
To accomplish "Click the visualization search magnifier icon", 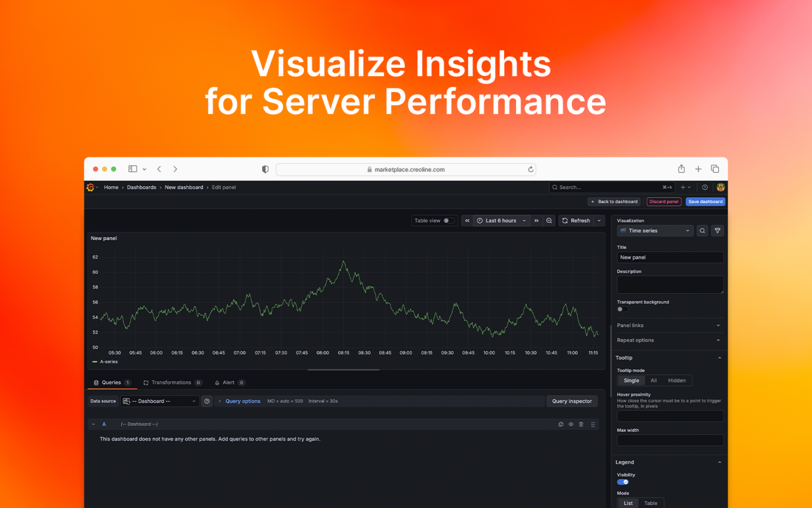I will point(702,231).
